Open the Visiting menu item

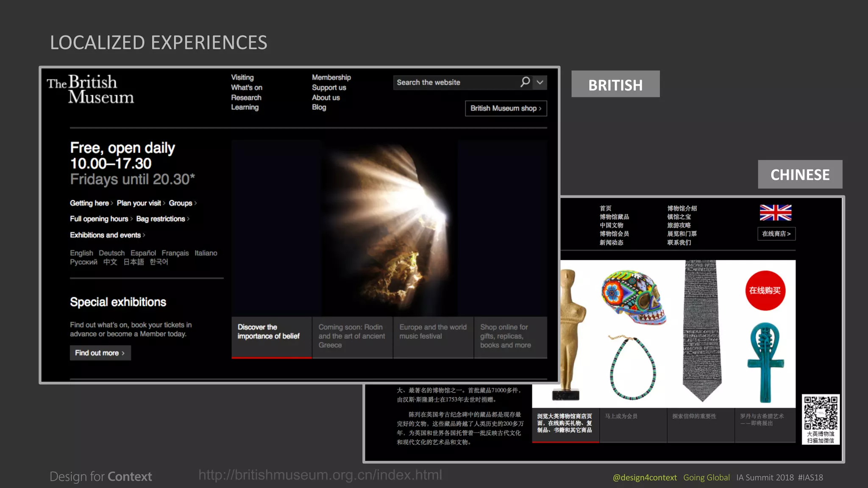tap(242, 78)
